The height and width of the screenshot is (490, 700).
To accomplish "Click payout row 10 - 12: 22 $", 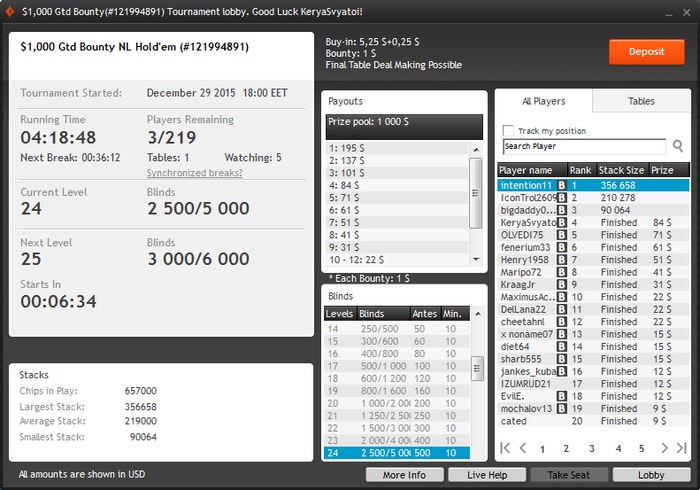I will point(397,260).
